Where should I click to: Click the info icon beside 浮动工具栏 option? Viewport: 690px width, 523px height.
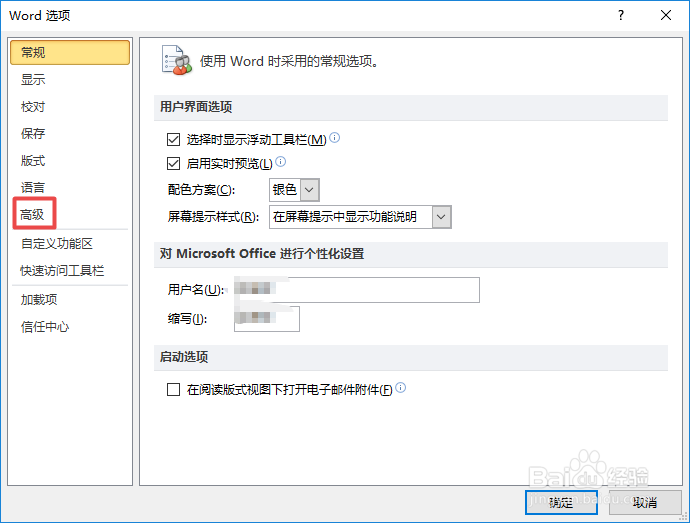click(x=335, y=139)
